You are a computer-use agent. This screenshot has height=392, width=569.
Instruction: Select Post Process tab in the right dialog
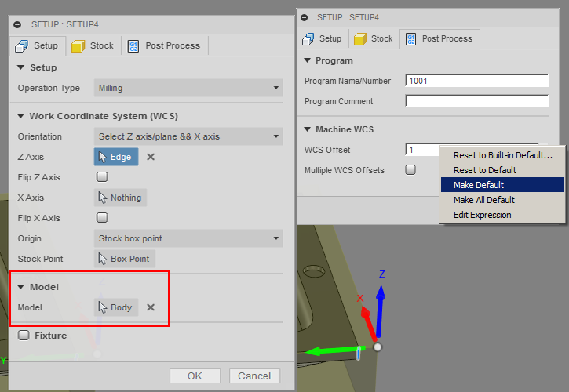click(440, 38)
